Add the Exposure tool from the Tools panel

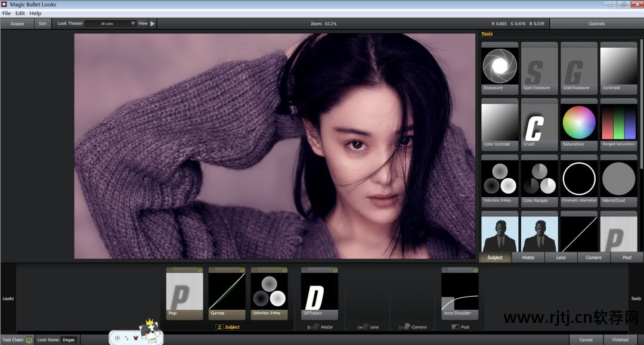point(500,68)
